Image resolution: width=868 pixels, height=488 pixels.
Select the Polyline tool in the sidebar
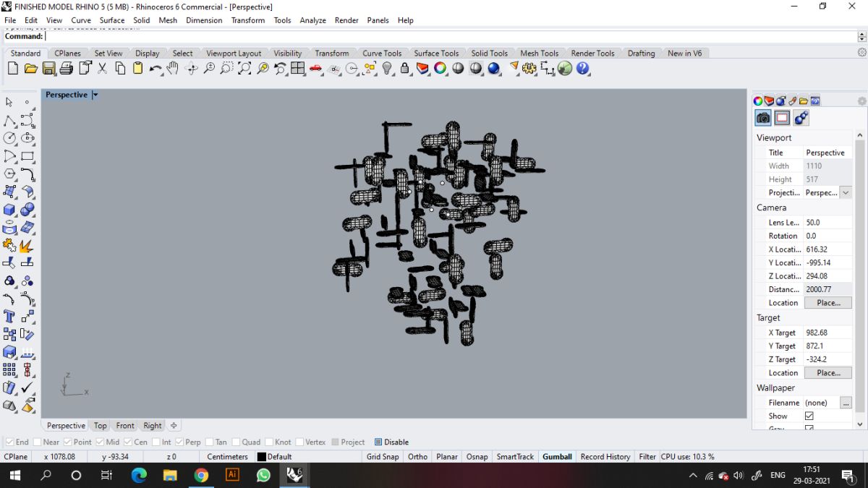point(9,120)
